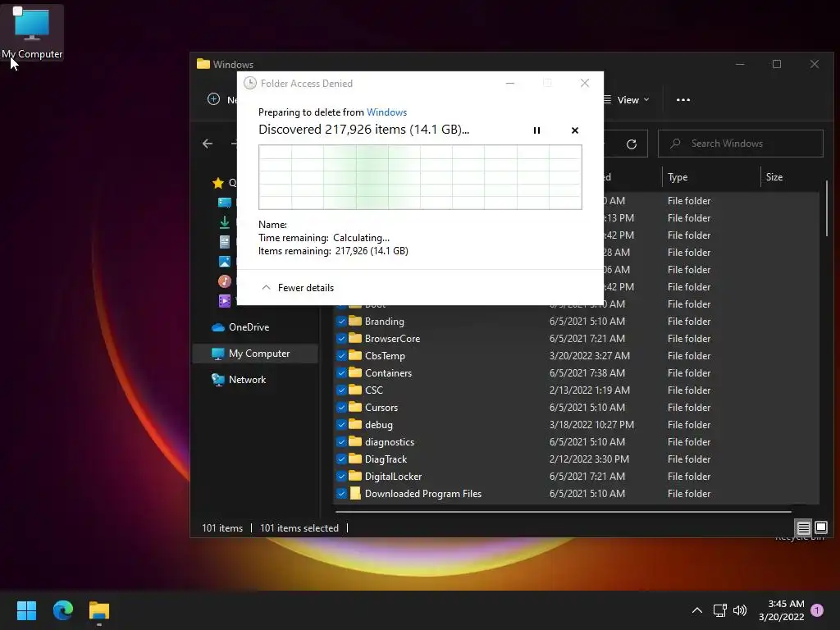The width and height of the screenshot is (840, 630).
Task: Select the Branding folder icon
Action: 355,321
